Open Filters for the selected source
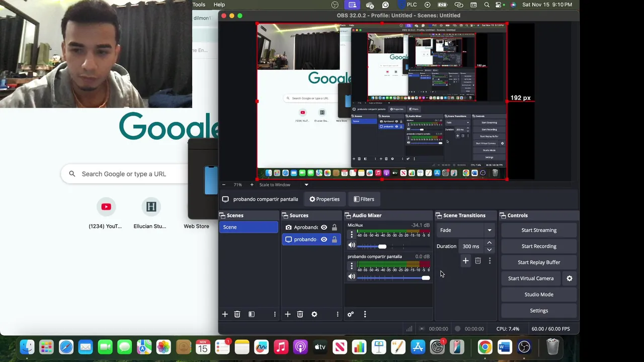 (x=364, y=199)
